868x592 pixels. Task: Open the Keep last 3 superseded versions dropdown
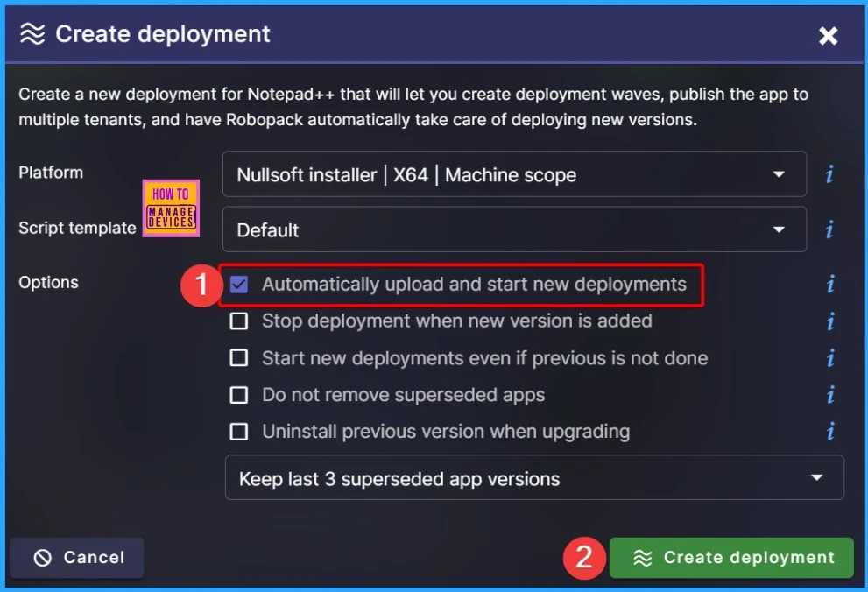pos(534,477)
